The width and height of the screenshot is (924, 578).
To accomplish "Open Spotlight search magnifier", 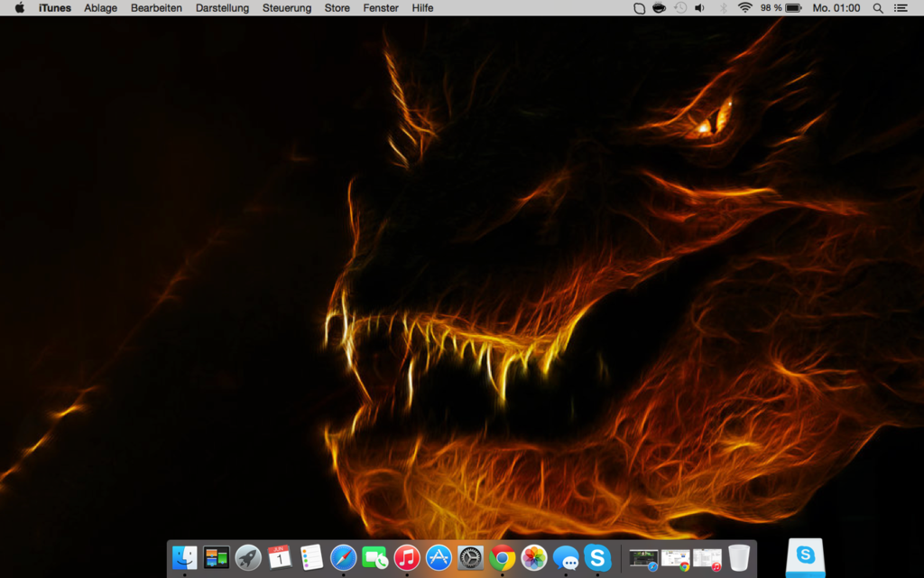I will pos(878,8).
